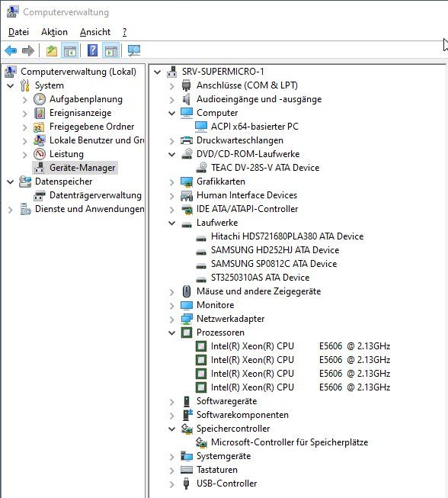Screen dimensions: 448x498
Task: Select the Systemgeräte category label
Action: [224, 456]
